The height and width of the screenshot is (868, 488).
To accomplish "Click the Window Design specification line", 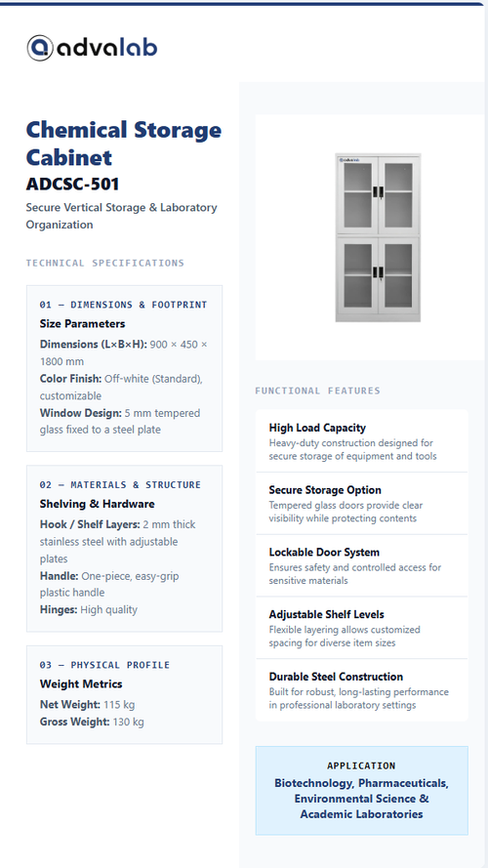I will pos(120,421).
